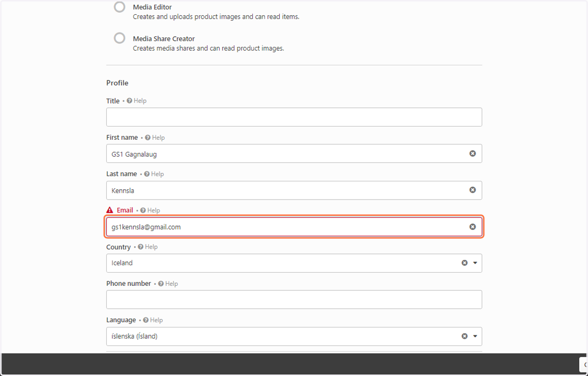Screen dimensions: 588x376
Task: Click into the empty Title field
Action: coord(294,117)
